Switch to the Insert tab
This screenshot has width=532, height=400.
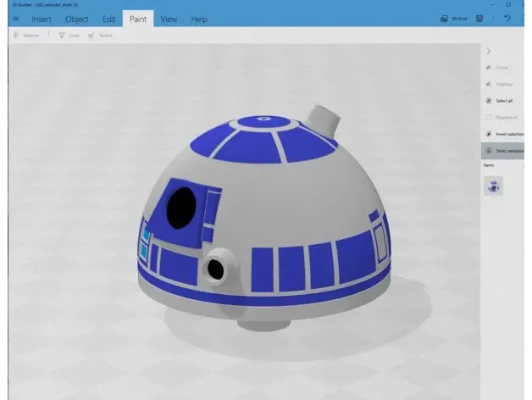coord(42,19)
